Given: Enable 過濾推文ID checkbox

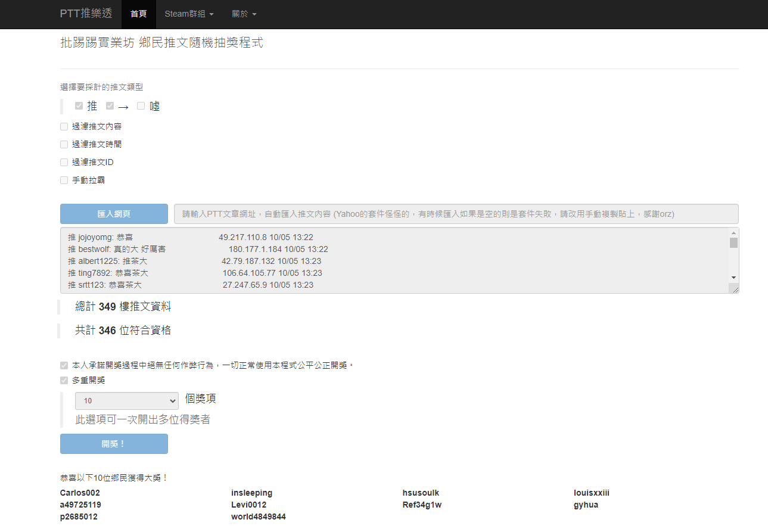Looking at the screenshot, I should pos(64,162).
